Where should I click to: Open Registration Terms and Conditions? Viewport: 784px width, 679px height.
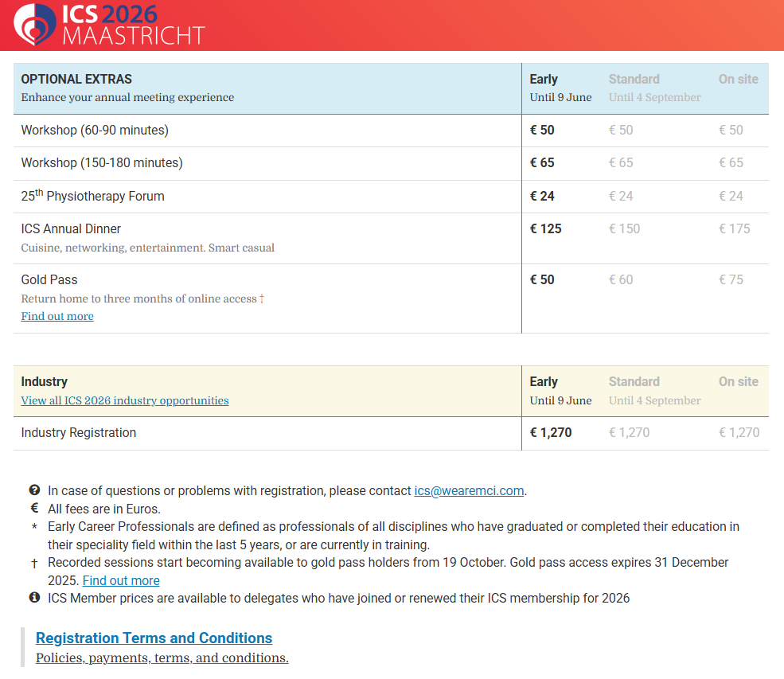pos(154,638)
